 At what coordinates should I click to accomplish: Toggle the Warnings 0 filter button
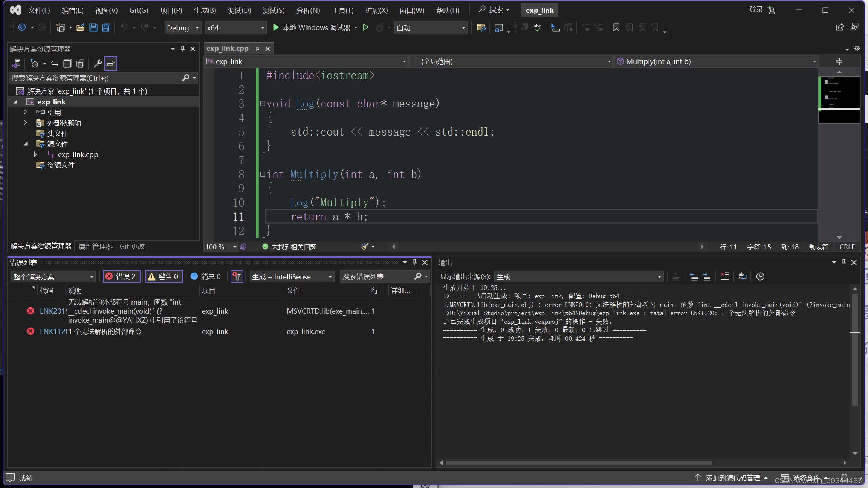click(164, 276)
